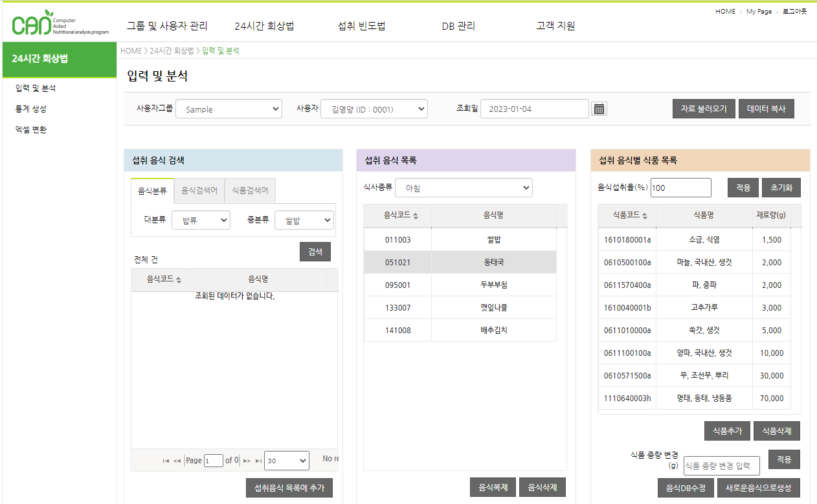Open the 식사종류 아침 dropdown
Image resolution: width=817 pixels, height=504 pixels.
pyautogui.click(x=464, y=188)
